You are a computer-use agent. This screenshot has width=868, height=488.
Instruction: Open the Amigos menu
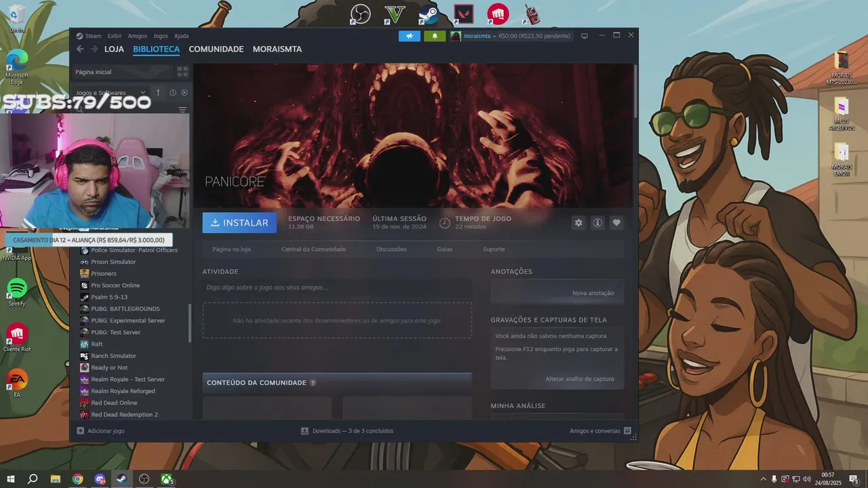138,36
